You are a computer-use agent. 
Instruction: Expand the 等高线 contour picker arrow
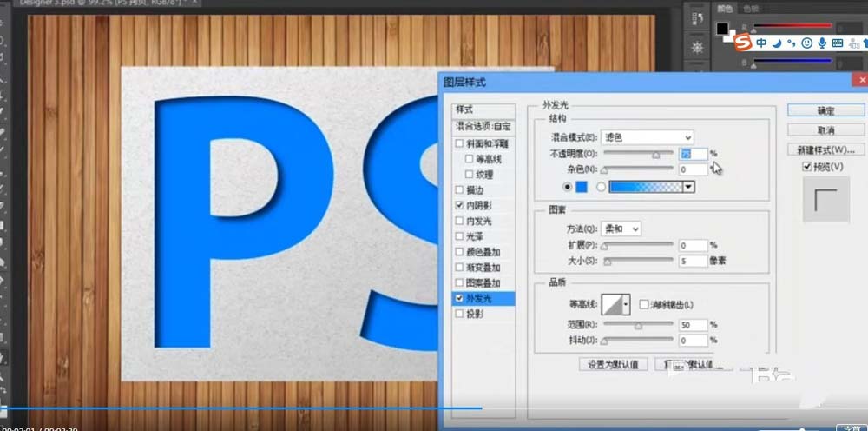(626, 305)
